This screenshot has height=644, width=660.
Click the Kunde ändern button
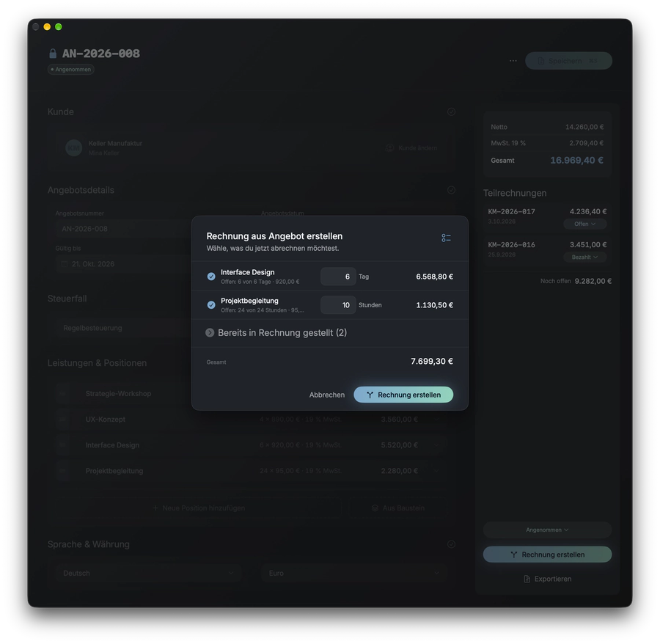tap(411, 147)
